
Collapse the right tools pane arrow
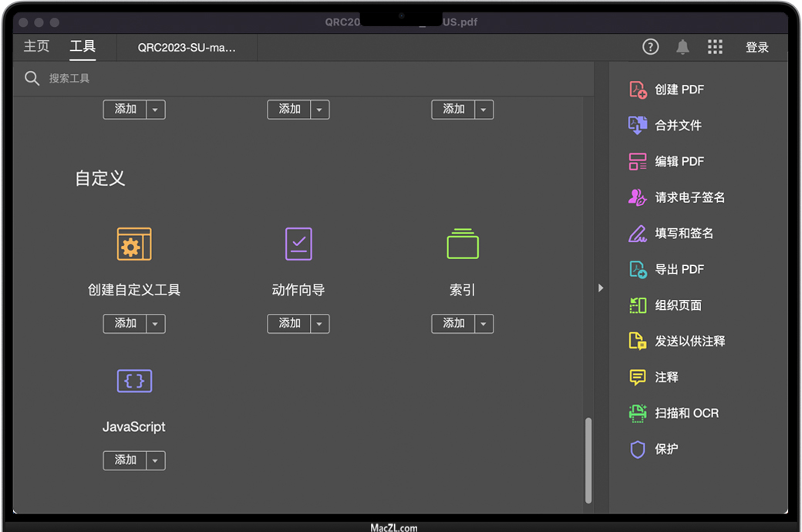click(601, 288)
